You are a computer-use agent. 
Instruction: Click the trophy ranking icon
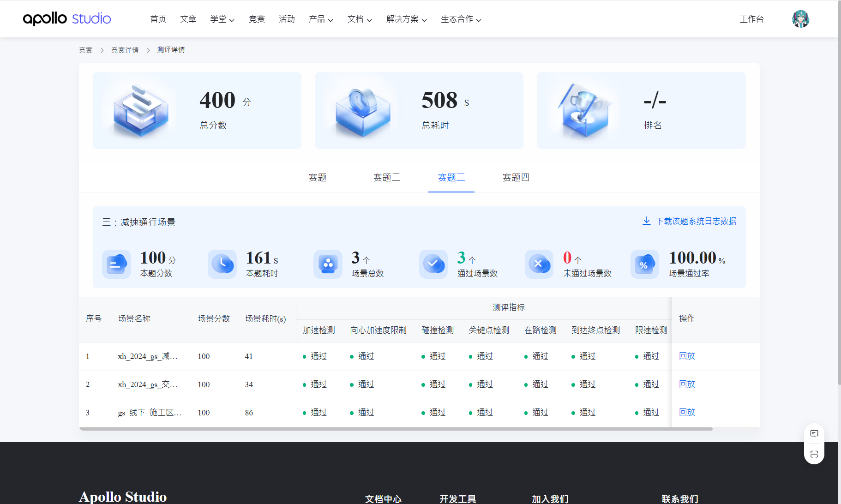(x=585, y=111)
